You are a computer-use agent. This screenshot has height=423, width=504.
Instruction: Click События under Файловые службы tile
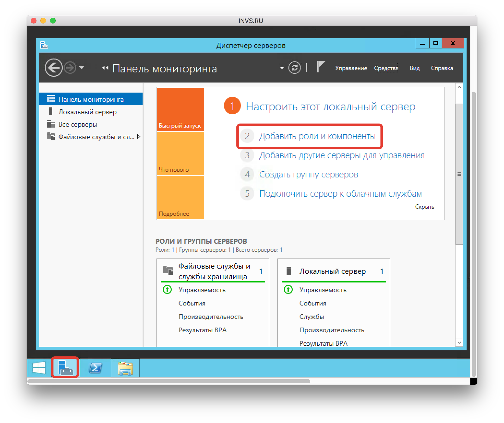point(192,303)
